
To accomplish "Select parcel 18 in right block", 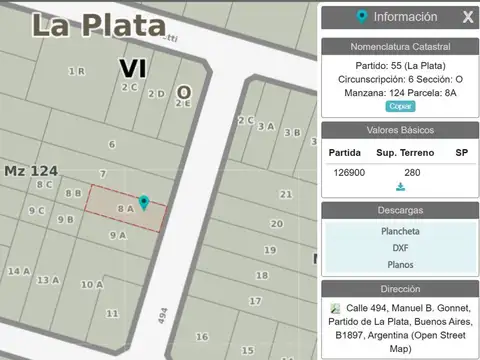I will (262, 275).
